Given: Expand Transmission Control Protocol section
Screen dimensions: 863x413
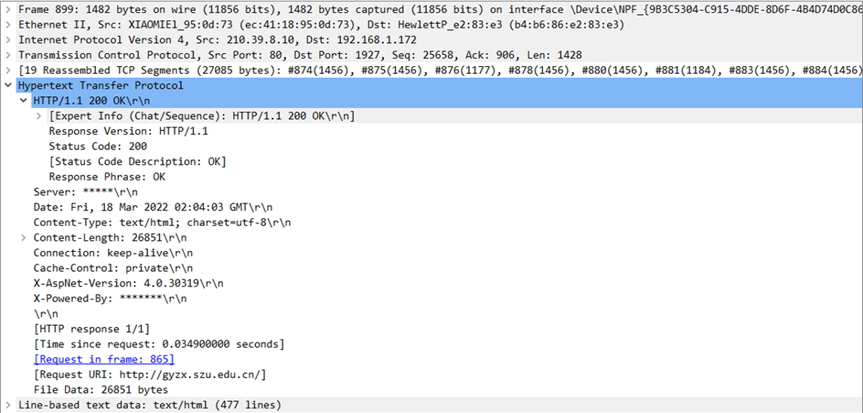Looking at the screenshot, I should click(8, 55).
